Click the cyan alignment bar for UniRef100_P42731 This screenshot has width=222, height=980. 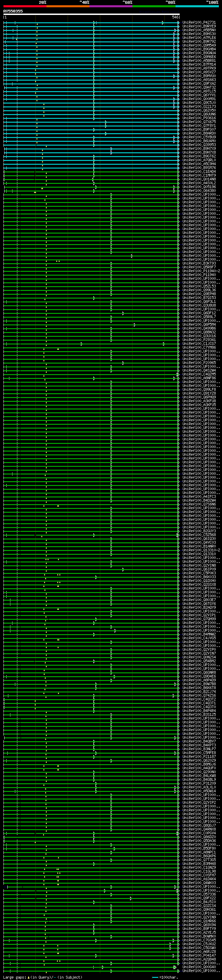coord(92,23)
